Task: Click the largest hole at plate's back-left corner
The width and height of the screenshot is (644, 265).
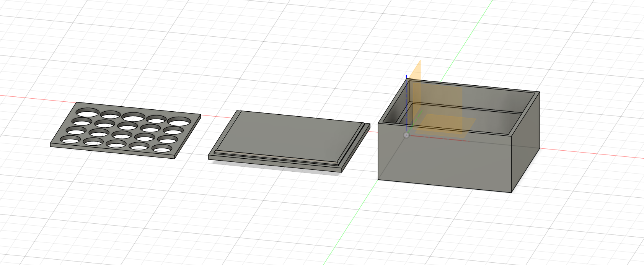Action: 87,112
